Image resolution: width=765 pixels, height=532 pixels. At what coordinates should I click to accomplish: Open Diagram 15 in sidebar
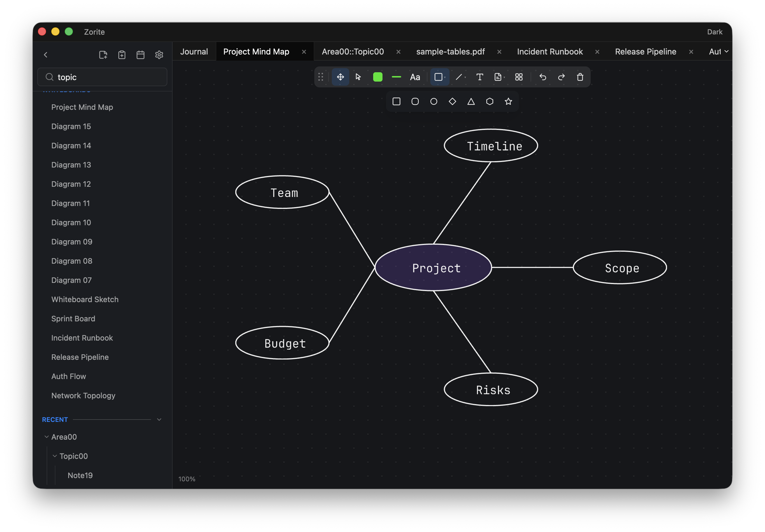71,126
